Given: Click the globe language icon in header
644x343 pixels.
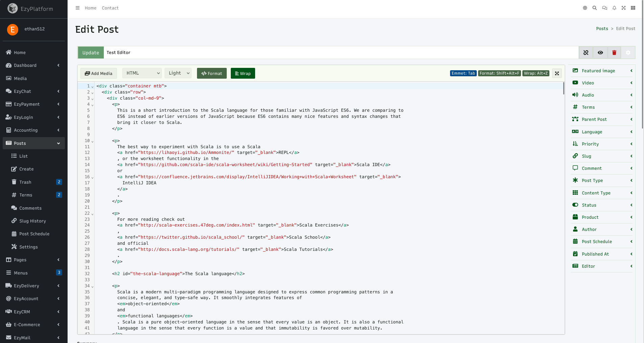Looking at the screenshot, I should 585,8.
